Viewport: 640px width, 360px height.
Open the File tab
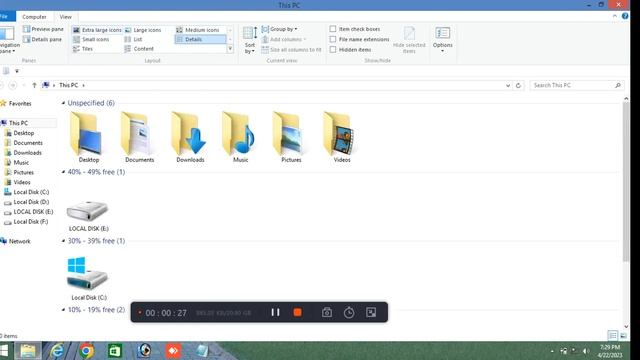tap(6, 17)
